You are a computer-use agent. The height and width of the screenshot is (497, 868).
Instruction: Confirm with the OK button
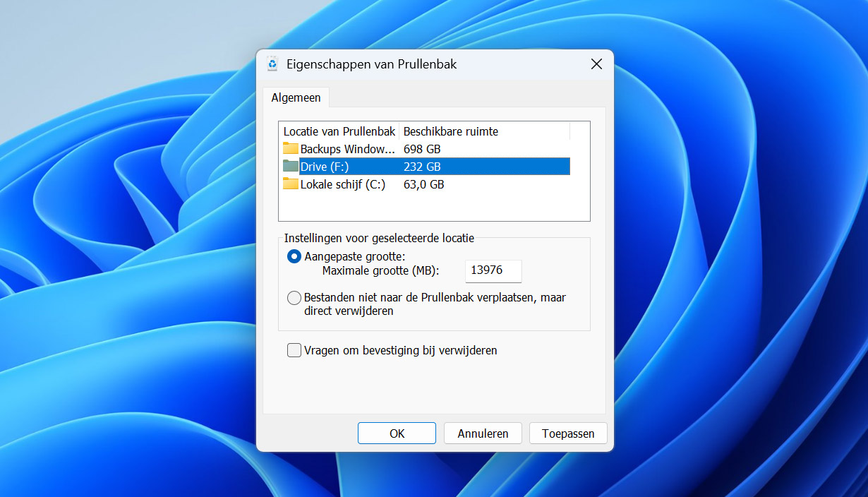click(397, 433)
